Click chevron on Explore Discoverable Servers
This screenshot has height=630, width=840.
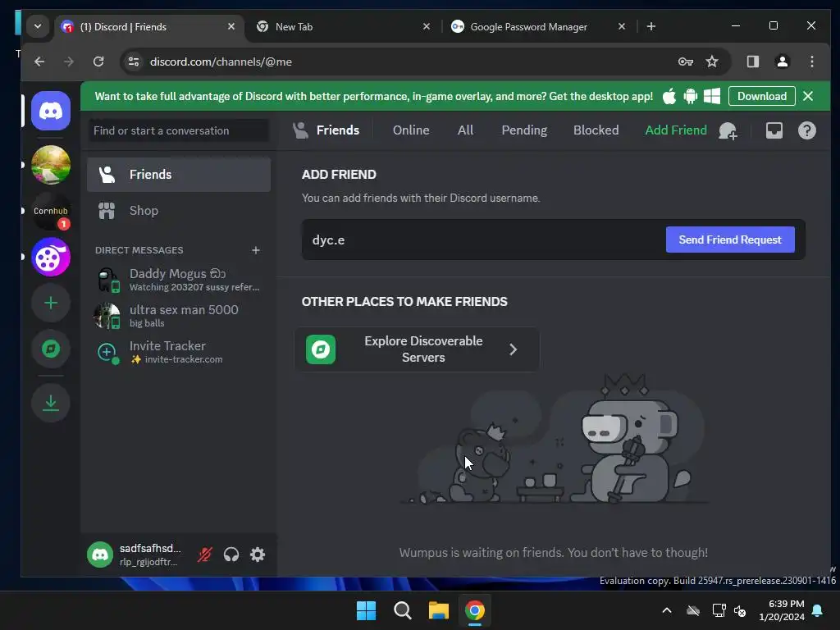tap(513, 349)
